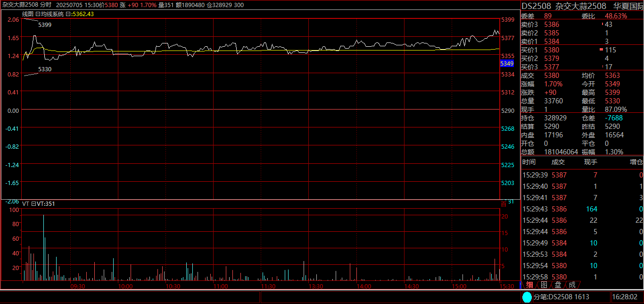This screenshot has height=304, width=644.
Task: Select the 买价1 5380 quote row
Action: (552, 50)
